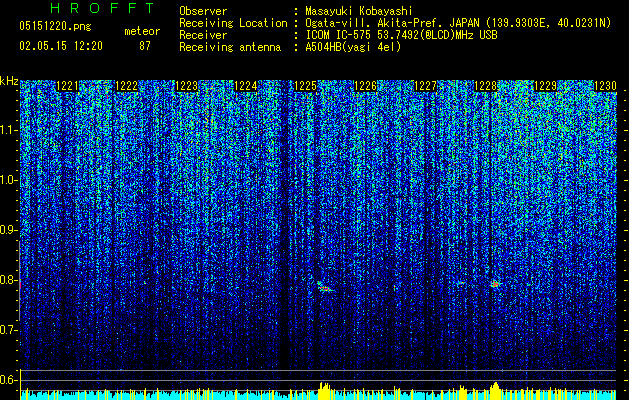Click the 1223 time marker
The width and height of the screenshot is (629, 400).
click(187, 86)
